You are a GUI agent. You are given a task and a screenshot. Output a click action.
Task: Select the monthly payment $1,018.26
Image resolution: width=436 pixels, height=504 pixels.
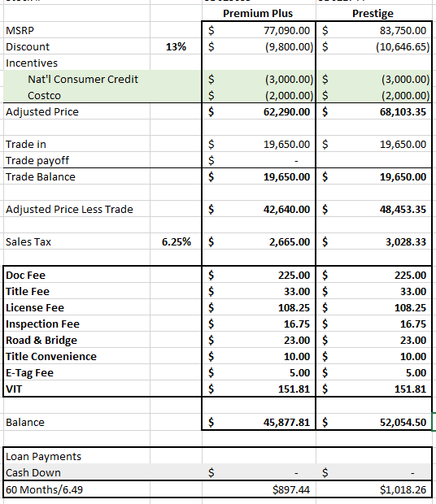click(403, 490)
